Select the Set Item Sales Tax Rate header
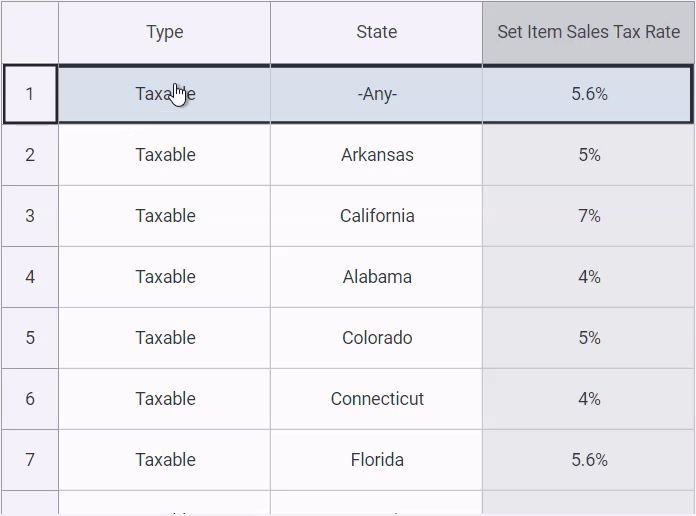The image size is (696, 516). pos(589,32)
